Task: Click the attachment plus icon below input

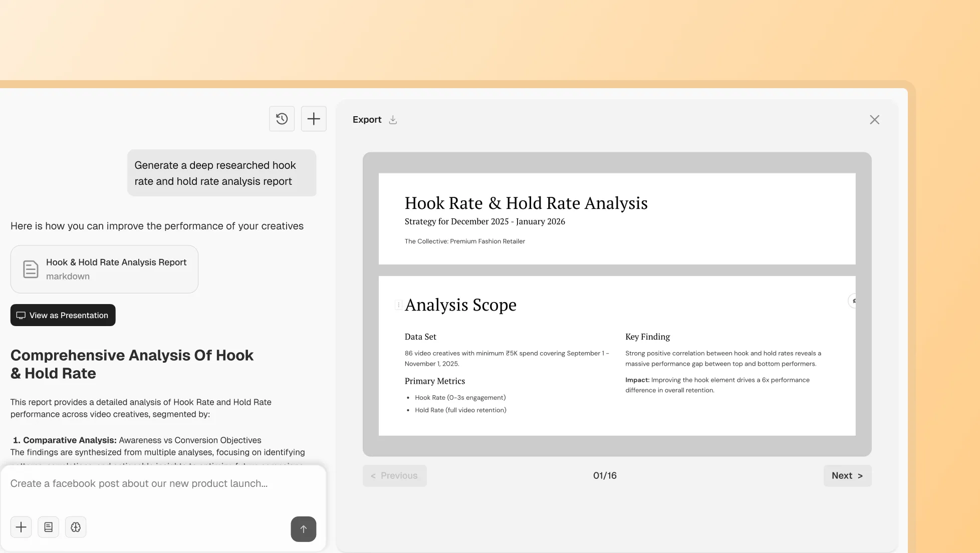Action: point(21,527)
